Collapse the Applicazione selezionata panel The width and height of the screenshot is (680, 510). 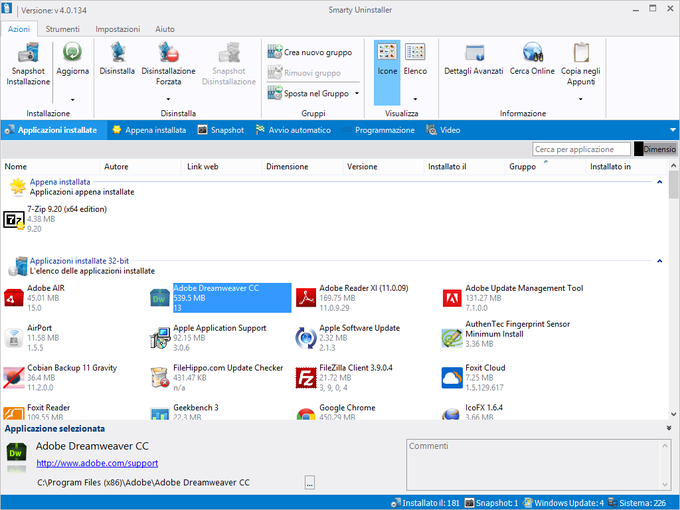(x=669, y=428)
